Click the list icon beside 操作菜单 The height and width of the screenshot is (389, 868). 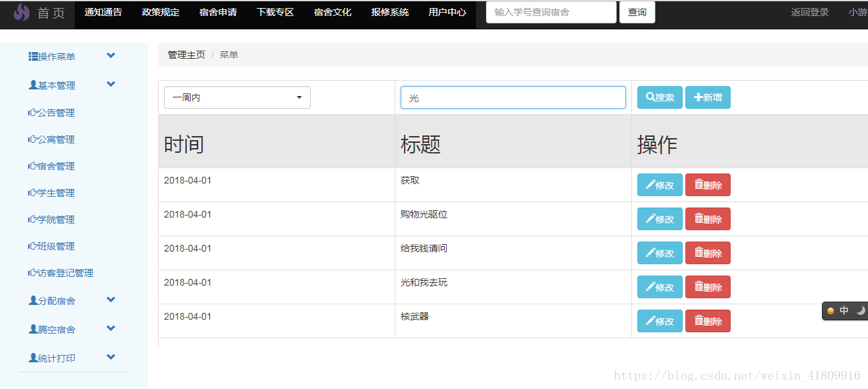[x=33, y=57]
